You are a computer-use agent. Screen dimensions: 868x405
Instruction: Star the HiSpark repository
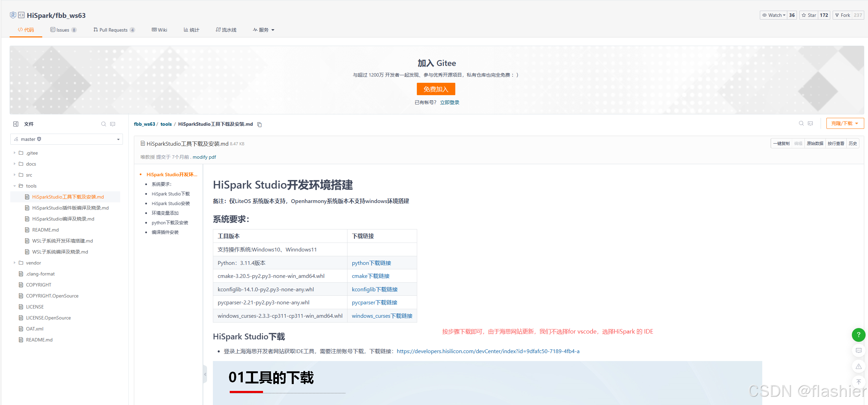(809, 15)
